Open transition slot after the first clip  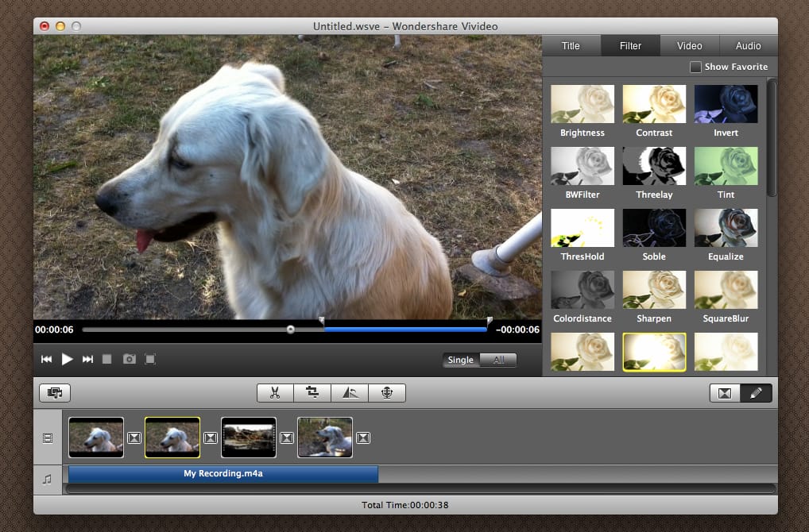point(134,438)
